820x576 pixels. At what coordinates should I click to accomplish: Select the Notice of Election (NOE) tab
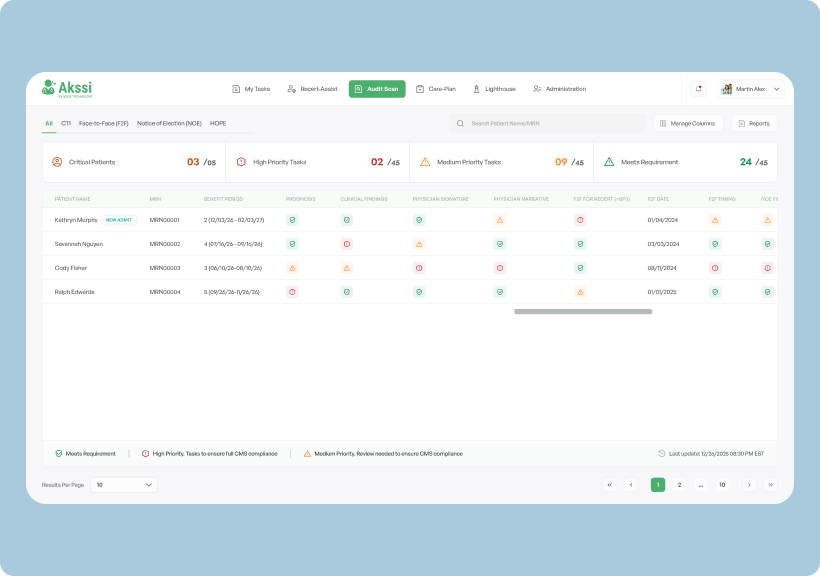pyautogui.click(x=169, y=123)
